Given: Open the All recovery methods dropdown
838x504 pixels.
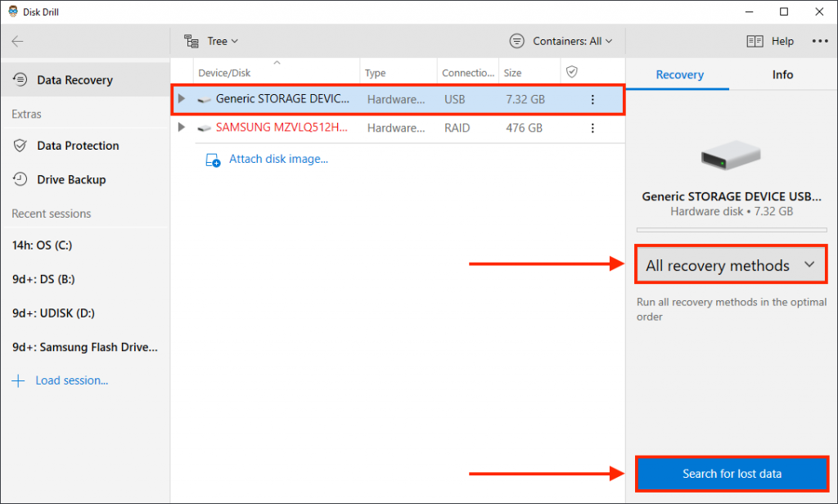Looking at the screenshot, I should (x=730, y=263).
